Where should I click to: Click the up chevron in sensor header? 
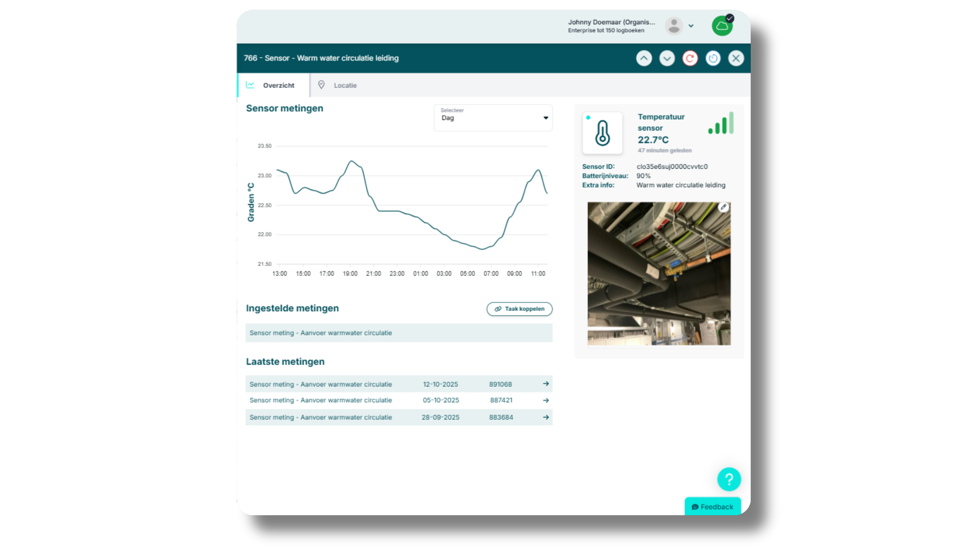644,58
